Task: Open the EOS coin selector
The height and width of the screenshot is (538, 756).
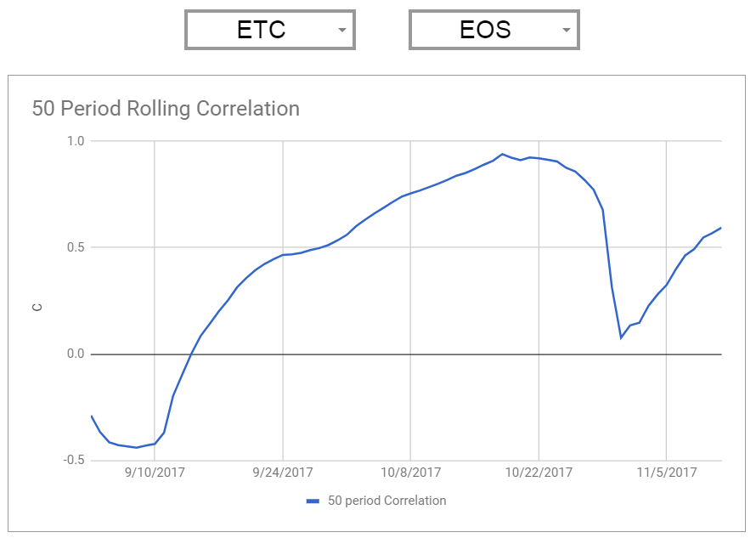Action: (x=494, y=30)
